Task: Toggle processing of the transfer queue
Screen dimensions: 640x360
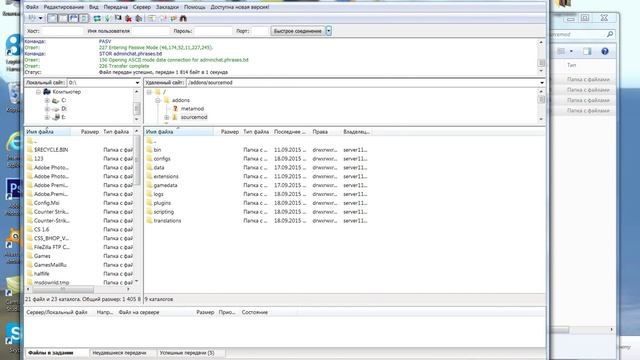Action: pyautogui.click(x=108, y=18)
